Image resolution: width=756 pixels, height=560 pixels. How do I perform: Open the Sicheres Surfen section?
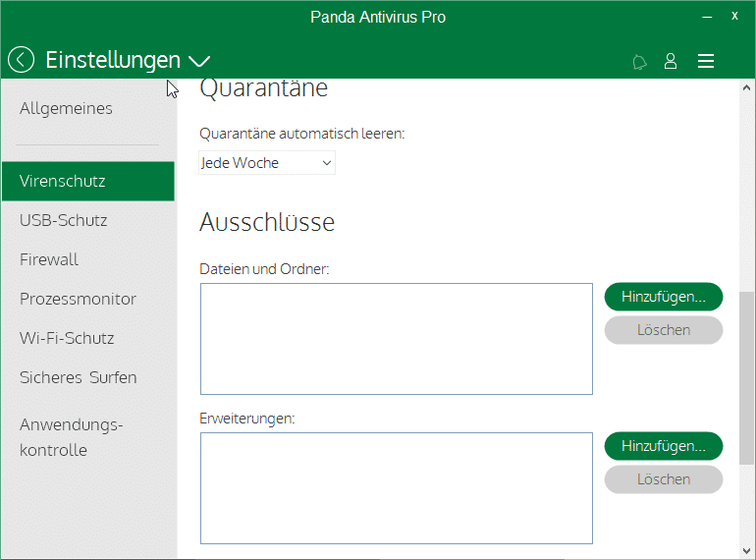point(78,377)
